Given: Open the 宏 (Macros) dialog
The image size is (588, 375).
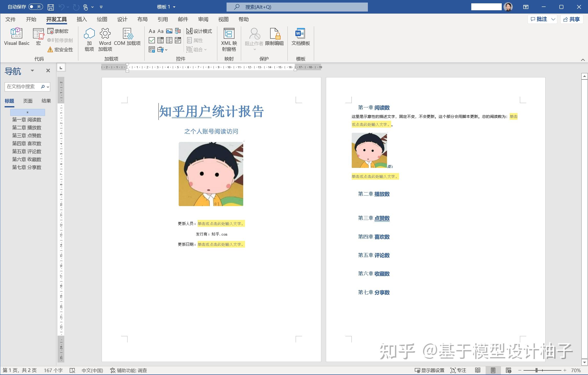Looking at the screenshot, I should click(38, 37).
